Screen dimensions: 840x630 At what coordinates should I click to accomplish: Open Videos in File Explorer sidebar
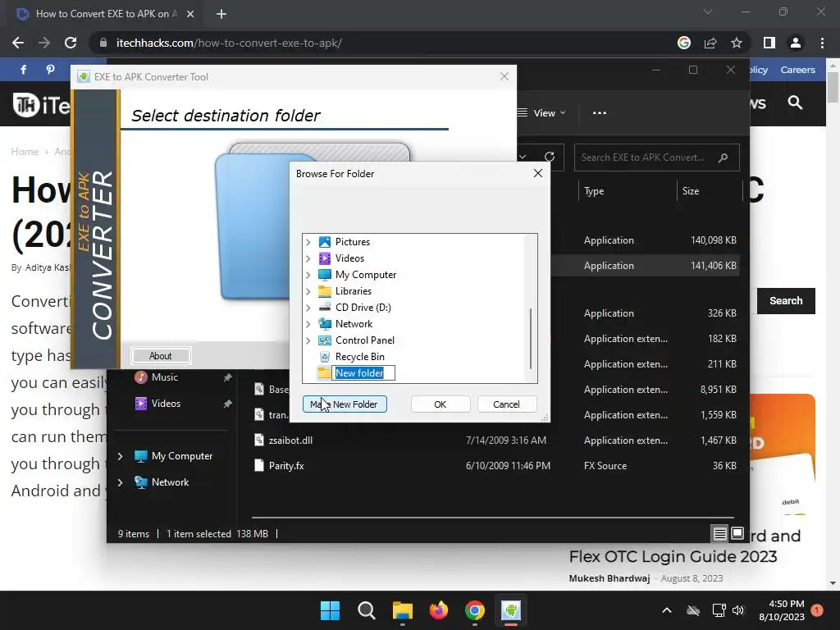pos(166,404)
